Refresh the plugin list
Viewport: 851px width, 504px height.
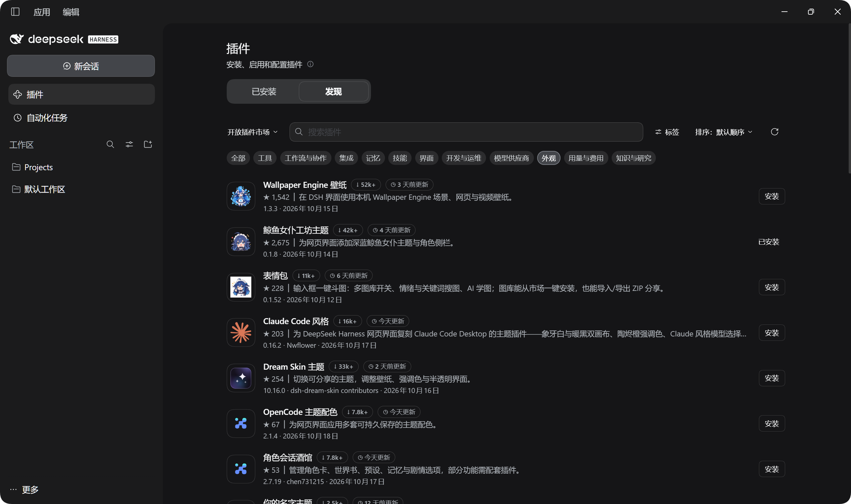(x=774, y=132)
